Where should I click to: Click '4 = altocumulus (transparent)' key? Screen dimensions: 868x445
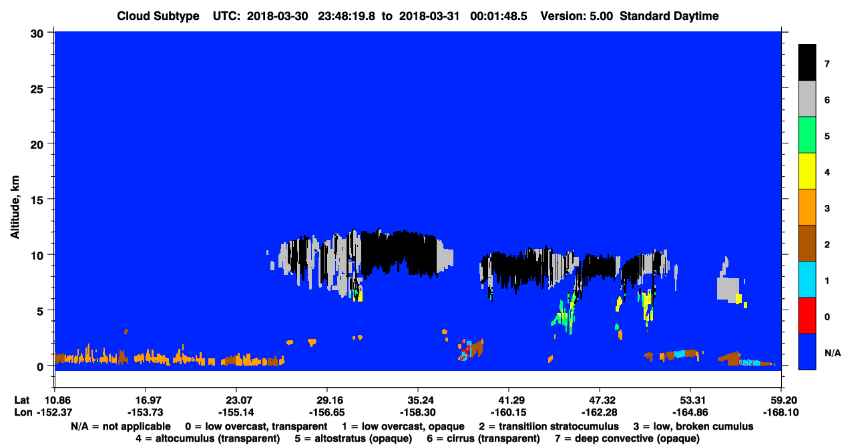tap(208, 438)
